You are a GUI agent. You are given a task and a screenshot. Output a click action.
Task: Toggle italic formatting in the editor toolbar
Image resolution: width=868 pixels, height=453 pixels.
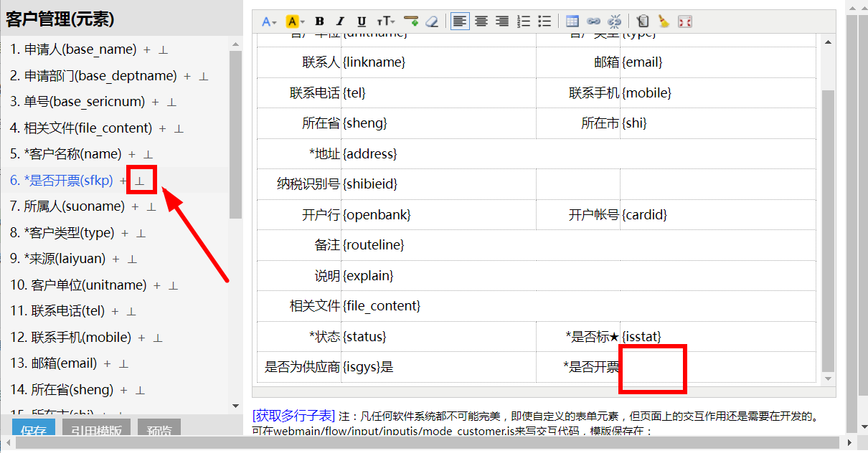pos(340,22)
